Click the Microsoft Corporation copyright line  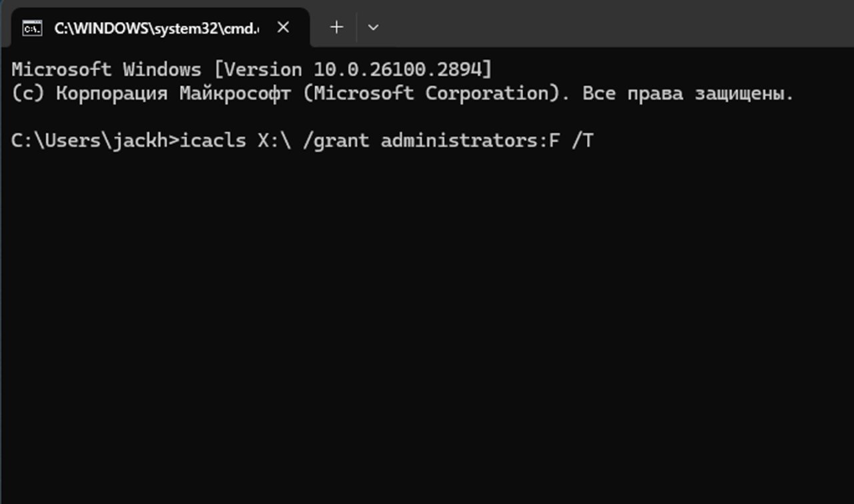coord(400,93)
